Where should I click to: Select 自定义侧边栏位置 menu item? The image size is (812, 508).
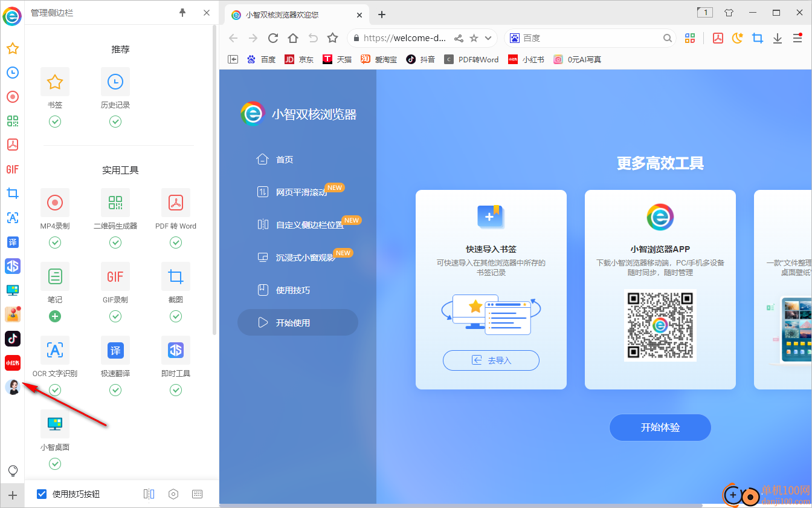(310, 225)
